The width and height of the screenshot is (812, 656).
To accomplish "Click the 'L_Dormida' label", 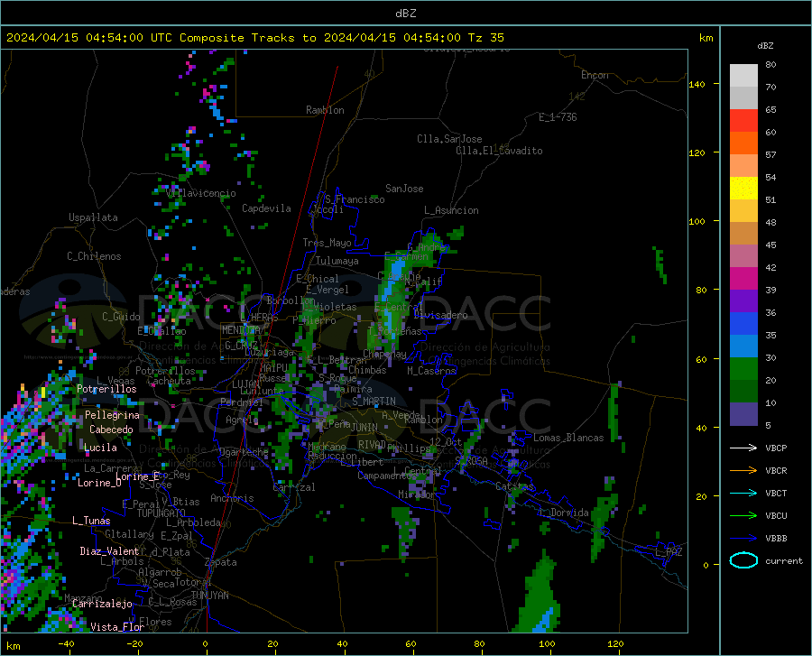I will coord(563,513).
